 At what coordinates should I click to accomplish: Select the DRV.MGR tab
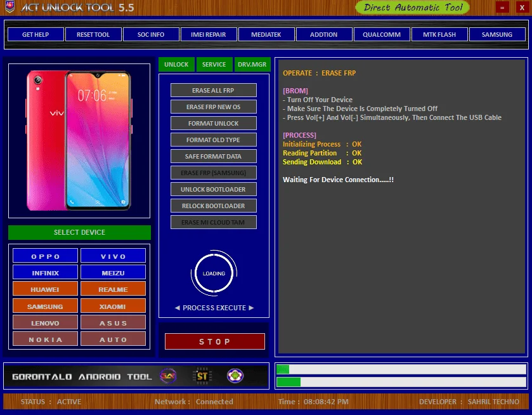(x=252, y=64)
